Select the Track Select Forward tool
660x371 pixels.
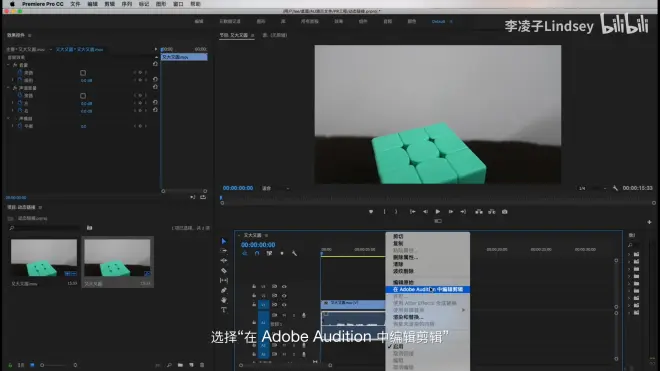(x=224, y=251)
